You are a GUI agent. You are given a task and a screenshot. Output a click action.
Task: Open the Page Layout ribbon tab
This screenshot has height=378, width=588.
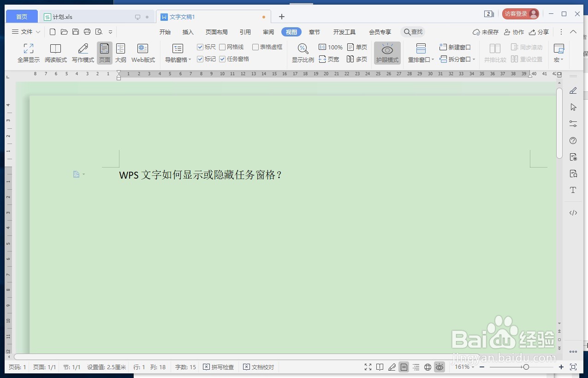click(x=216, y=32)
